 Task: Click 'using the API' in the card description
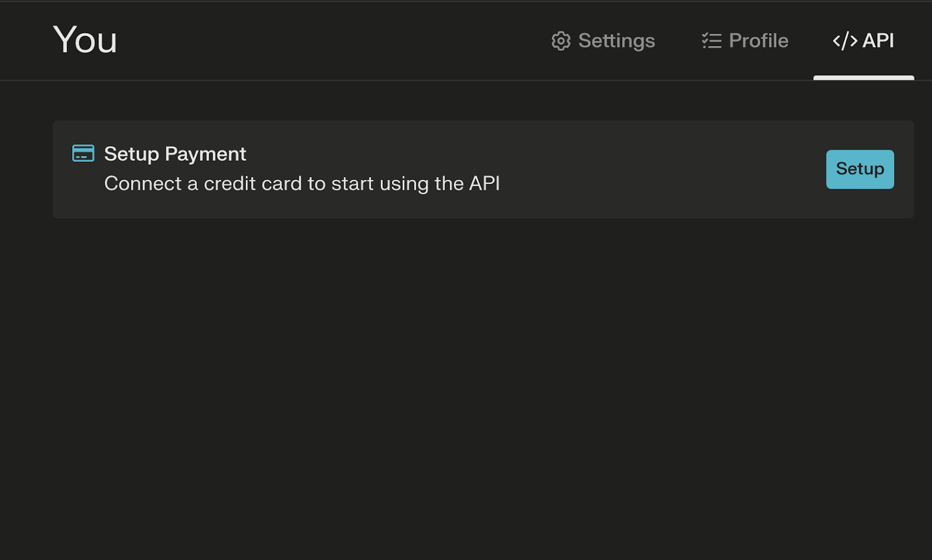click(440, 183)
